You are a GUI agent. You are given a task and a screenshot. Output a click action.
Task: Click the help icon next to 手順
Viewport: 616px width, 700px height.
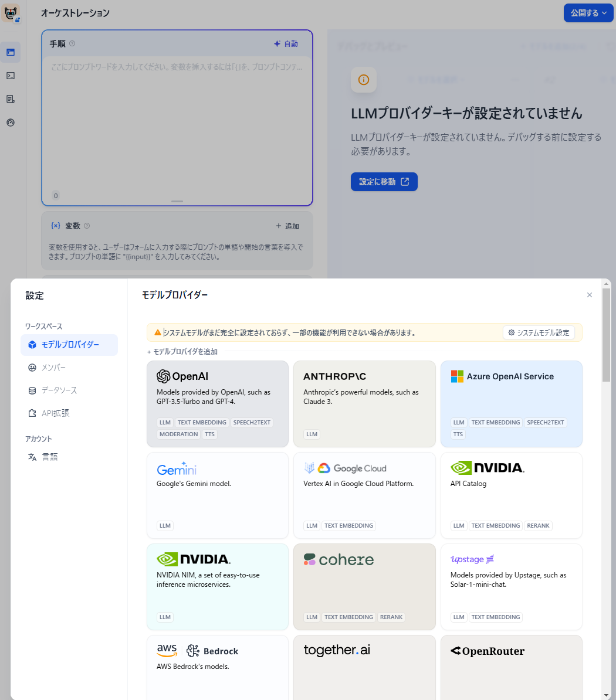72,44
